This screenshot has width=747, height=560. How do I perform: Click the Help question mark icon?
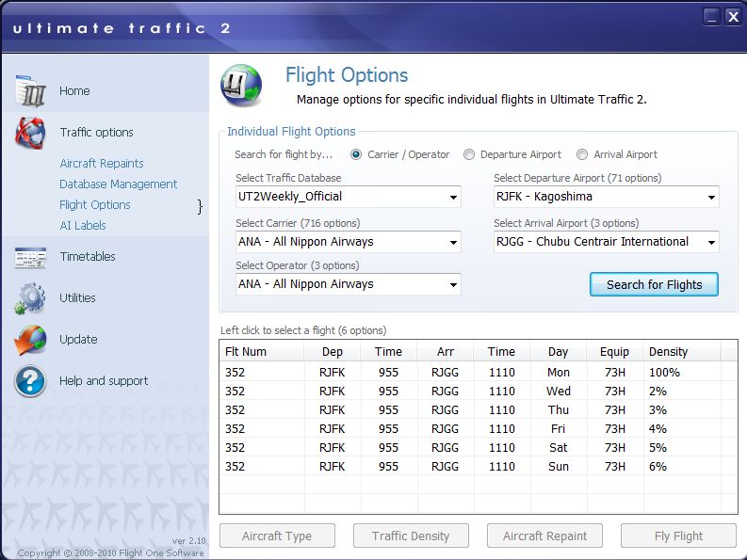click(30, 381)
